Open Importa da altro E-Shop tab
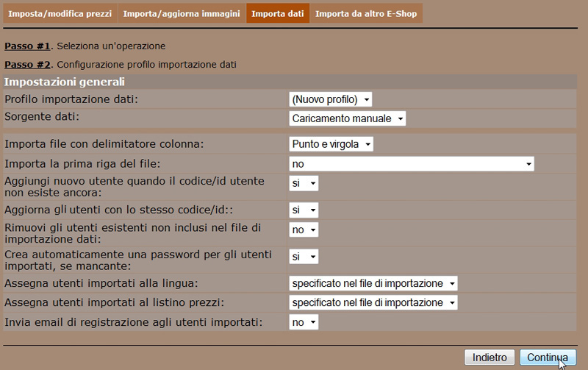The width and height of the screenshot is (588, 370). click(x=366, y=13)
